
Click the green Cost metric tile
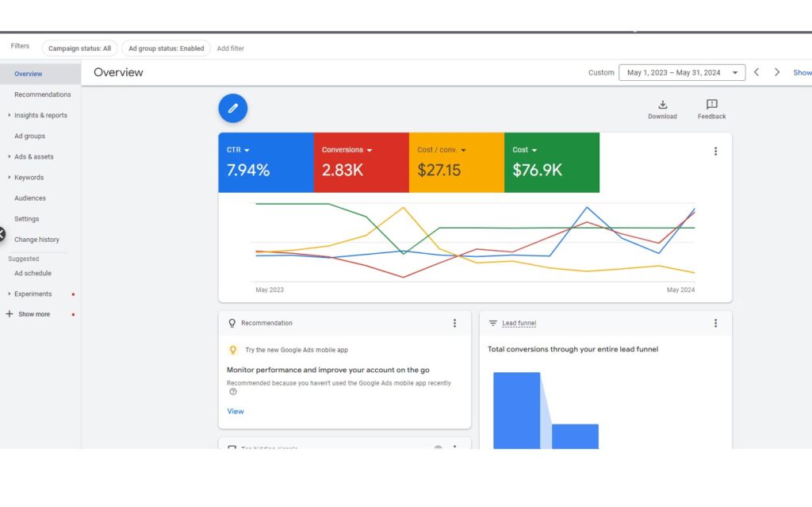[x=551, y=163]
